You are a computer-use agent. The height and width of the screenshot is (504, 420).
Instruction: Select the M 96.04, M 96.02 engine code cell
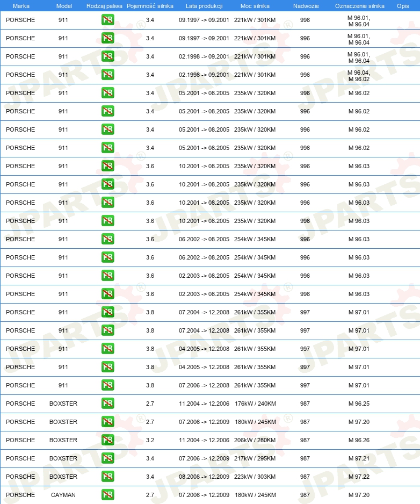point(359,76)
